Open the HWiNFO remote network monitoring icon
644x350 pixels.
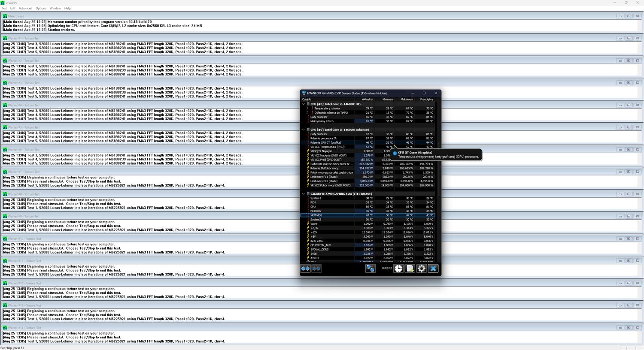pyautogui.click(x=370, y=269)
